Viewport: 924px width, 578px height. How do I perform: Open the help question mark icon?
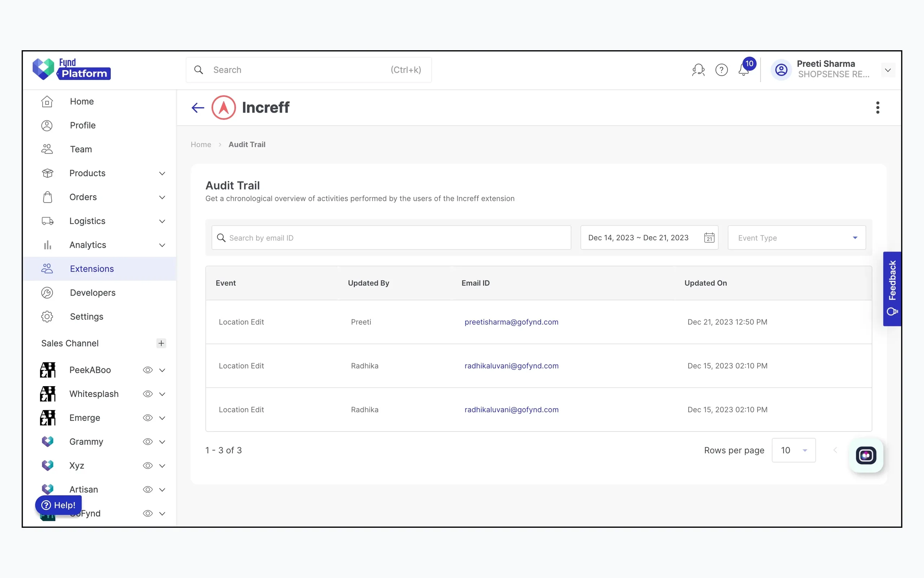pos(721,70)
